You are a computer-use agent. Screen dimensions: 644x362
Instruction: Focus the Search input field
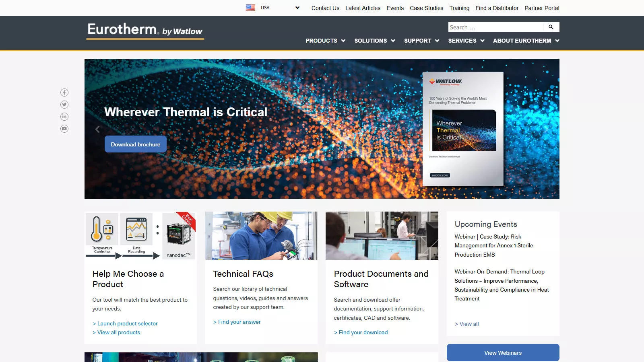coord(495,27)
